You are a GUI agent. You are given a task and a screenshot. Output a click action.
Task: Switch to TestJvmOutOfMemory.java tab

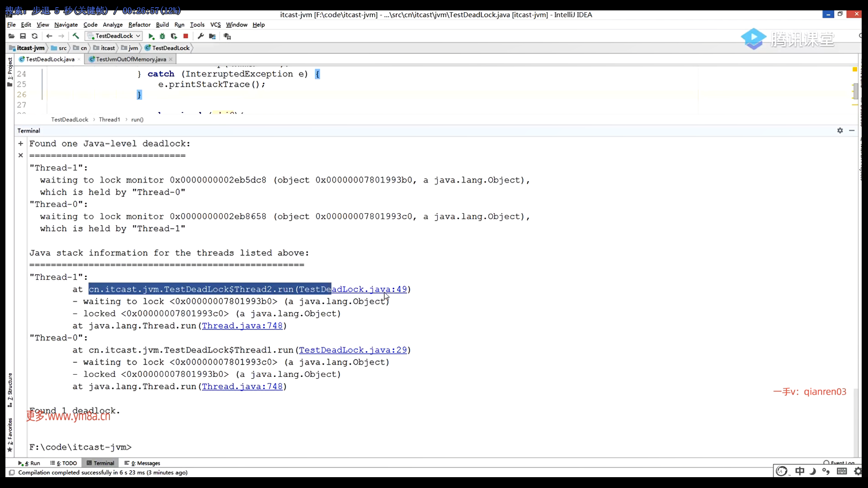point(131,59)
